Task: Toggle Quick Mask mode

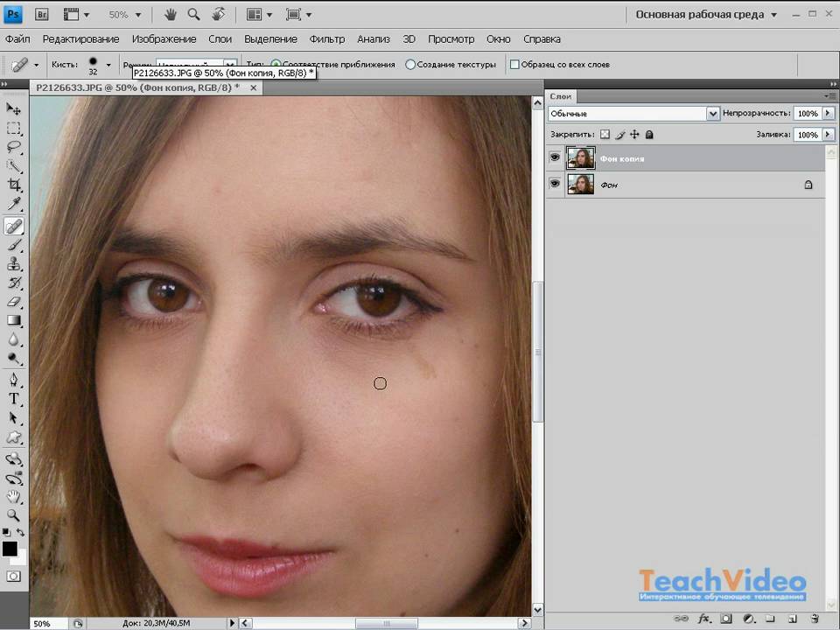Action: click(13, 577)
